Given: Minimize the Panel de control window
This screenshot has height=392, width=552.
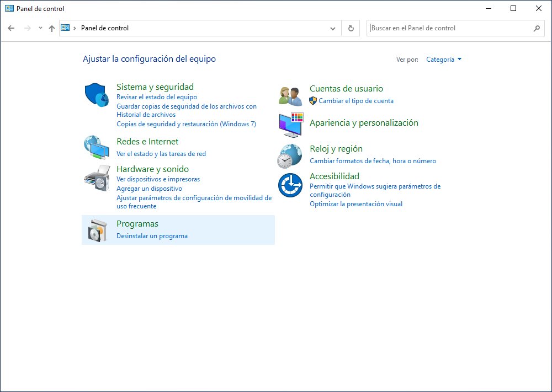Looking at the screenshot, I should click(x=489, y=8).
